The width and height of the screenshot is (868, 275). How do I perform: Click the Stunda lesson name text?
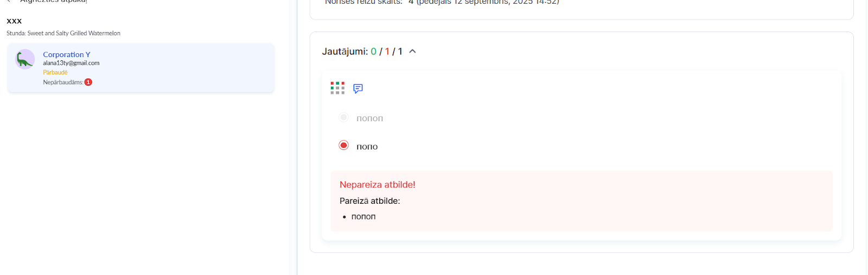pos(63,33)
